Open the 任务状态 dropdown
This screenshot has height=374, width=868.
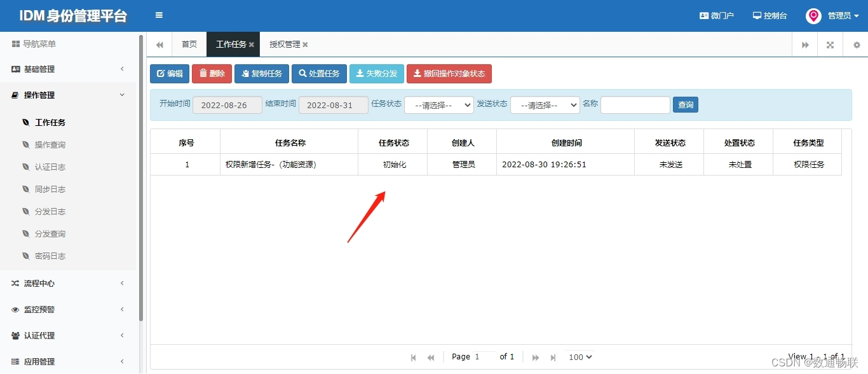439,105
